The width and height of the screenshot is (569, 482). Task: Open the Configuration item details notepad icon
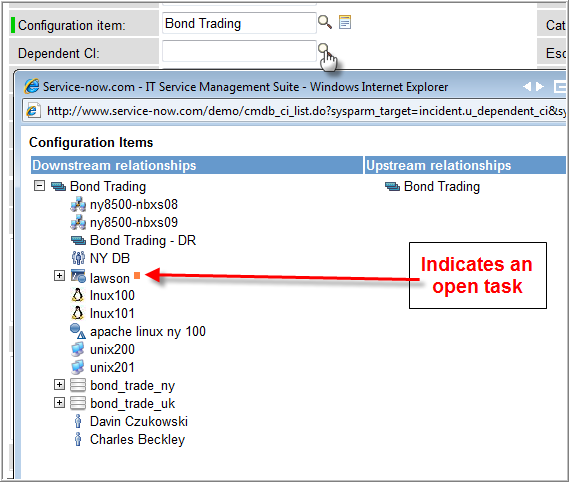[x=345, y=22]
